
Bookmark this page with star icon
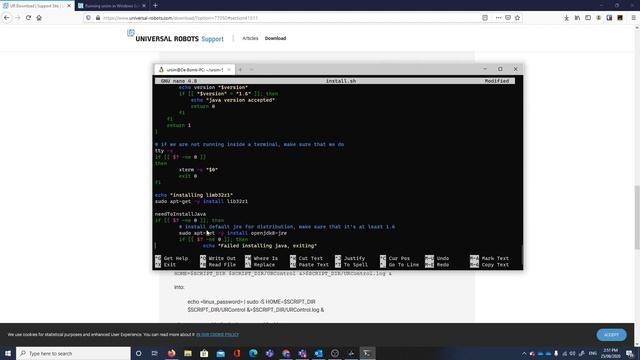tap(518, 18)
